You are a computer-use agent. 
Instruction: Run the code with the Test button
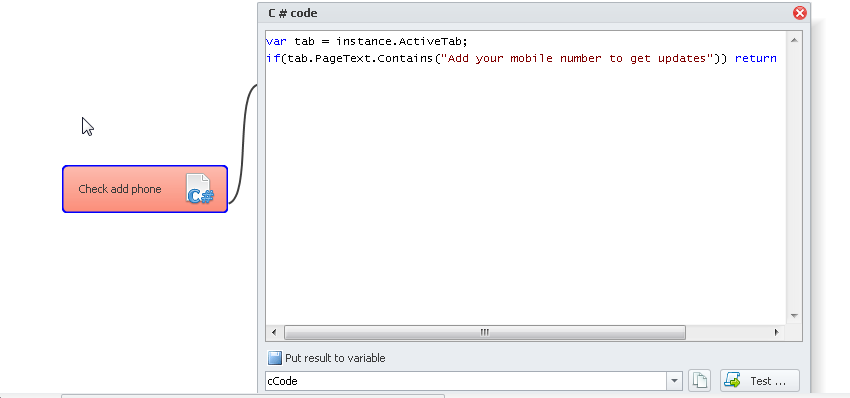click(760, 381)
